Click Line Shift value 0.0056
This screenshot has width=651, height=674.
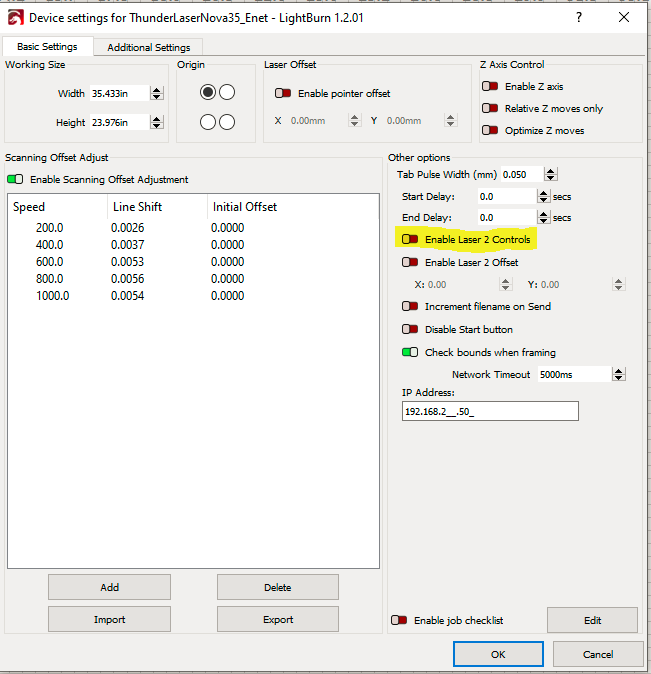[127, 279]
